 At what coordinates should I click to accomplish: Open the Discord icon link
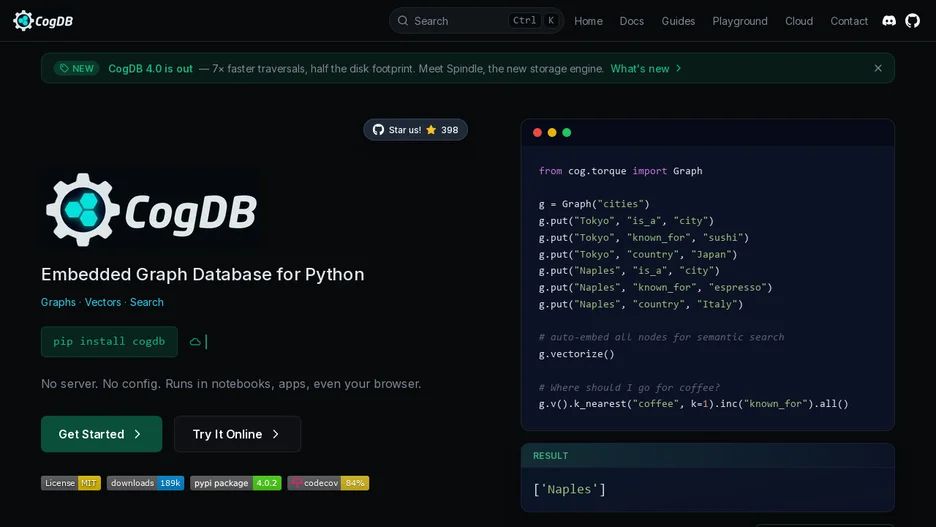889,21
